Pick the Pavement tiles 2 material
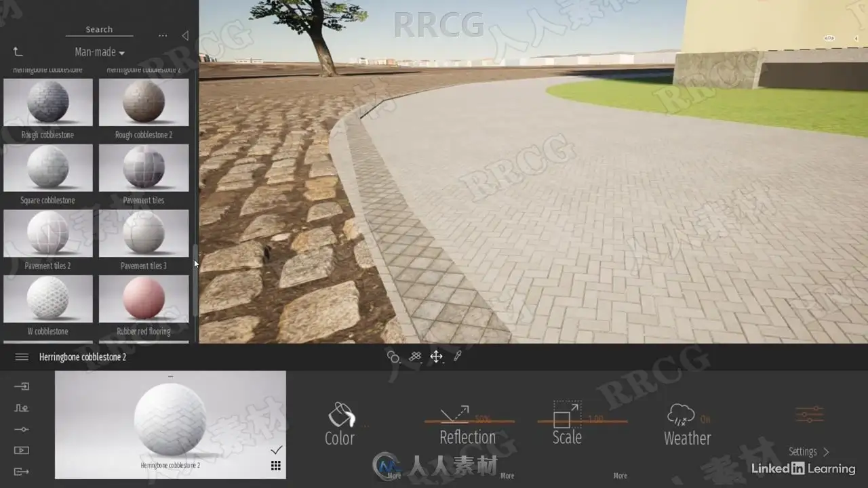 click(48, 233)
